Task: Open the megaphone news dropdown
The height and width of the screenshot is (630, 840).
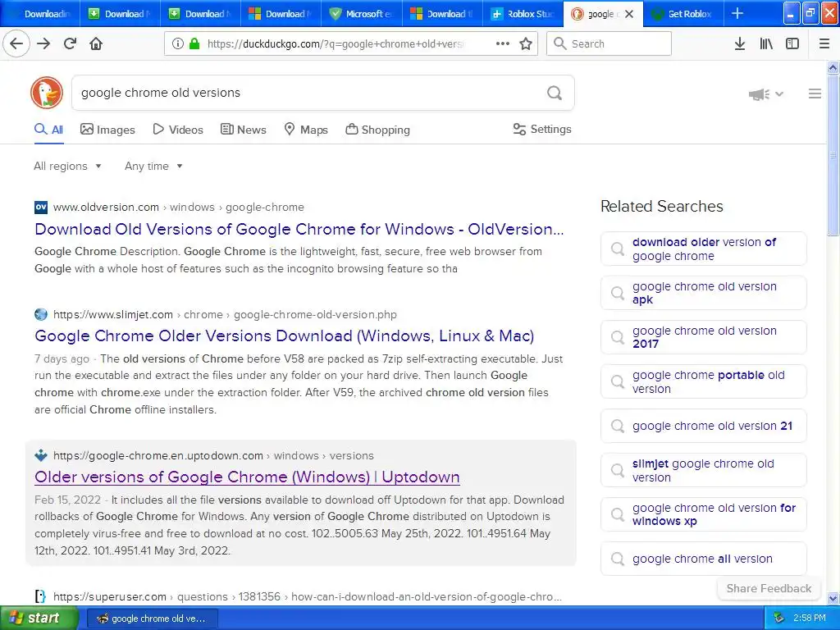Action: (765, 94)
